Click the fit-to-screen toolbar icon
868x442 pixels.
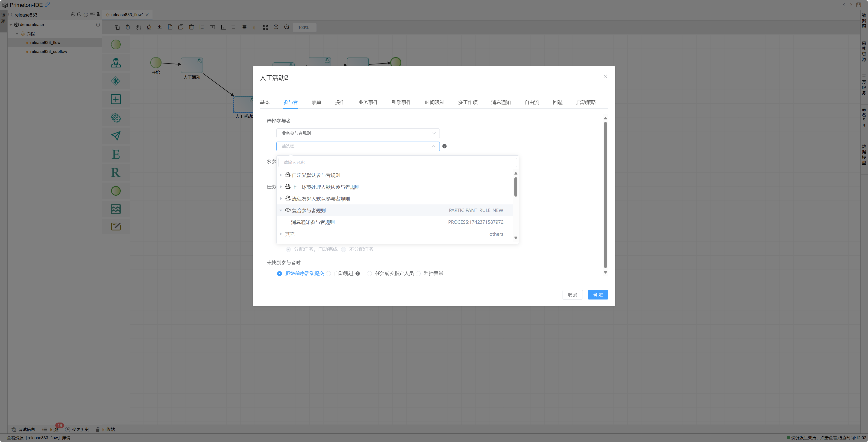pyautogui.click(x=266, y=27)
